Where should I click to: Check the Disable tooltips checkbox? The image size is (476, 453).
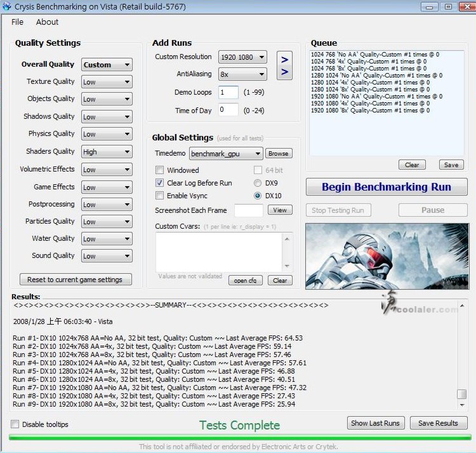point(15,424)
